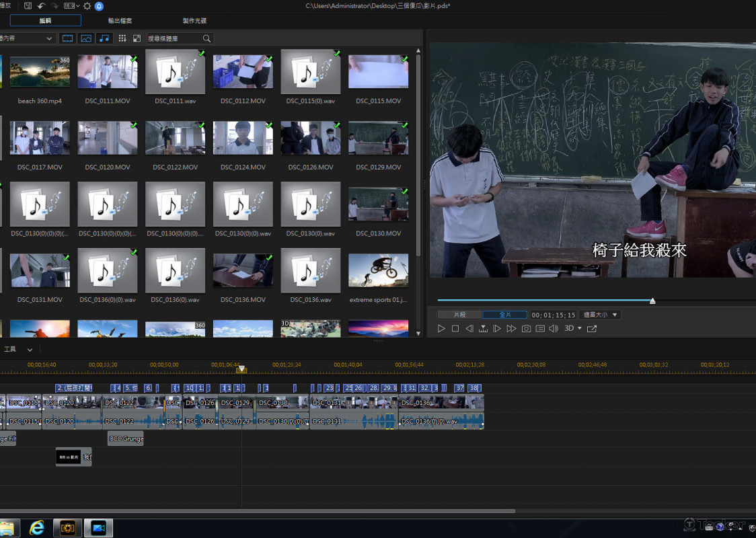Switch to the 製作光碟 tab

coord(194,21)
